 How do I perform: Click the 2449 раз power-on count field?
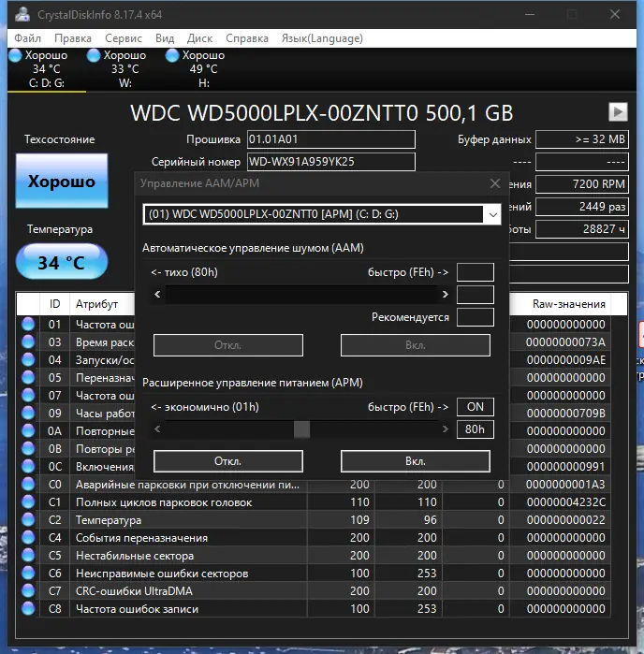[582, 207]
